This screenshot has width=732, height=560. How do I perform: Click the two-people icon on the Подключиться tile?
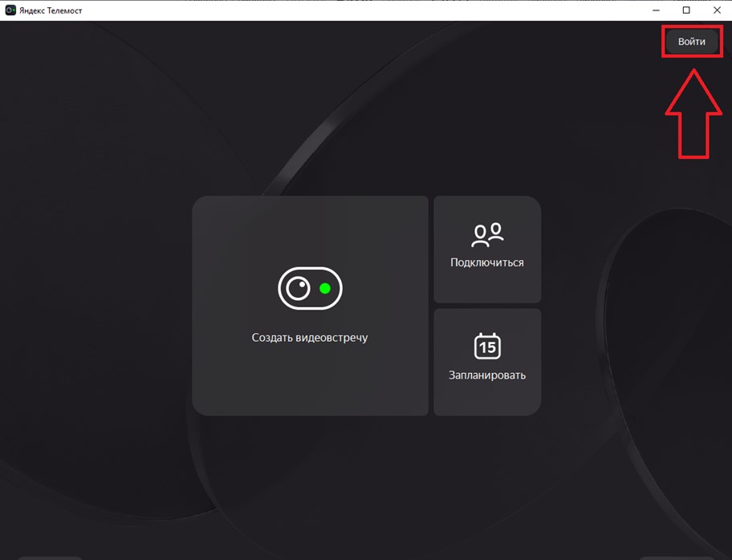487,234
